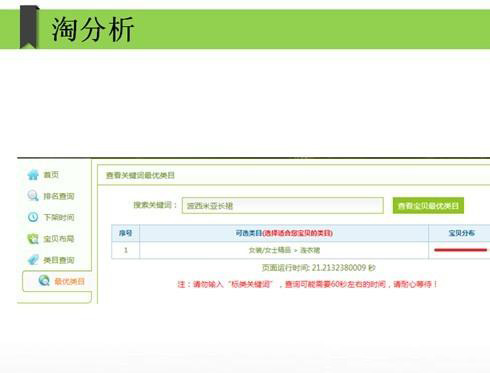This screenshot has height=373, width=490.
Task: Click the home icon beside 首页
Action: click(33, 174)
